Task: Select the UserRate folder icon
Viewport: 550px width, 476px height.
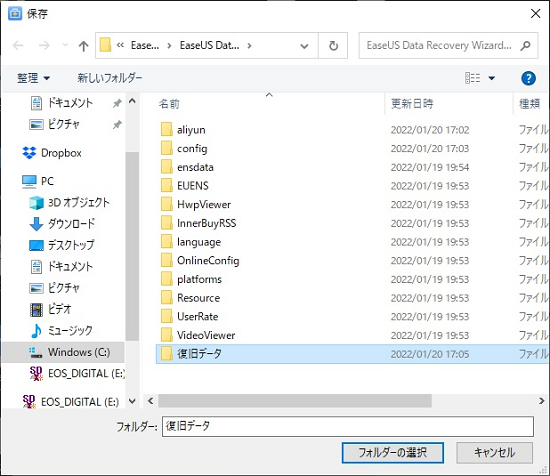Action: [x=167, y=317]
